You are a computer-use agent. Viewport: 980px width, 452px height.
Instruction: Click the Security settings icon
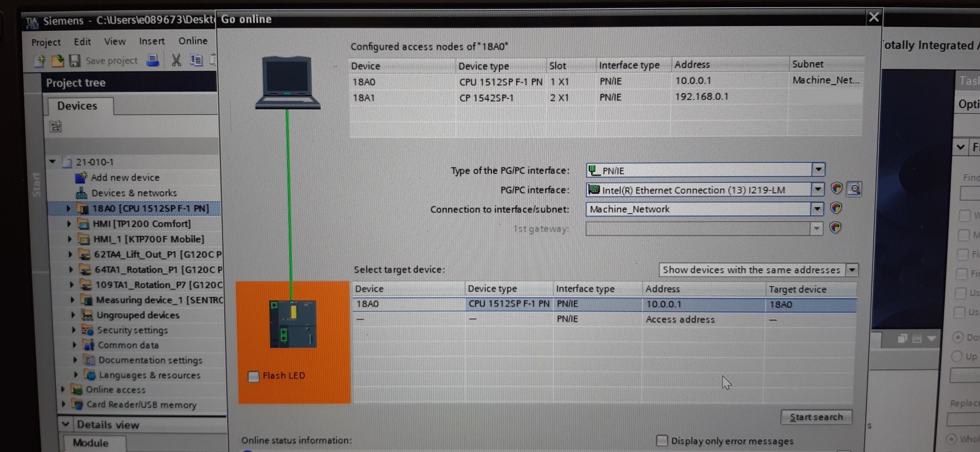point(87,330)
